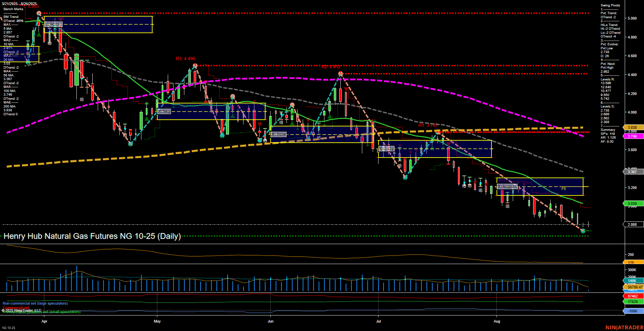Click the green up-triangle entry marker during the April rally
This screenshot has height=331, width=644.
tap(38, 34)
